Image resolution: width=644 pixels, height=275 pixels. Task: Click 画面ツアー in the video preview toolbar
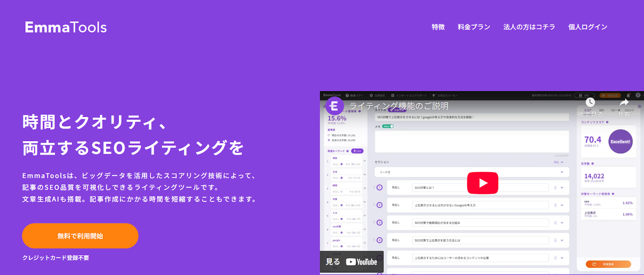coord(354,96)
